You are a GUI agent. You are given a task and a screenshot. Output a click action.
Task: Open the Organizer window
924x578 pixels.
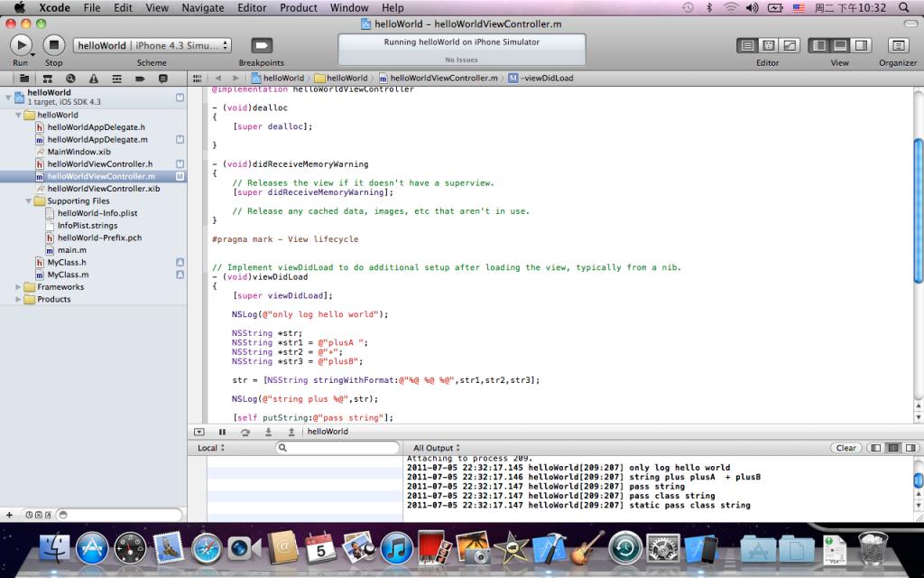coord(898,45)
